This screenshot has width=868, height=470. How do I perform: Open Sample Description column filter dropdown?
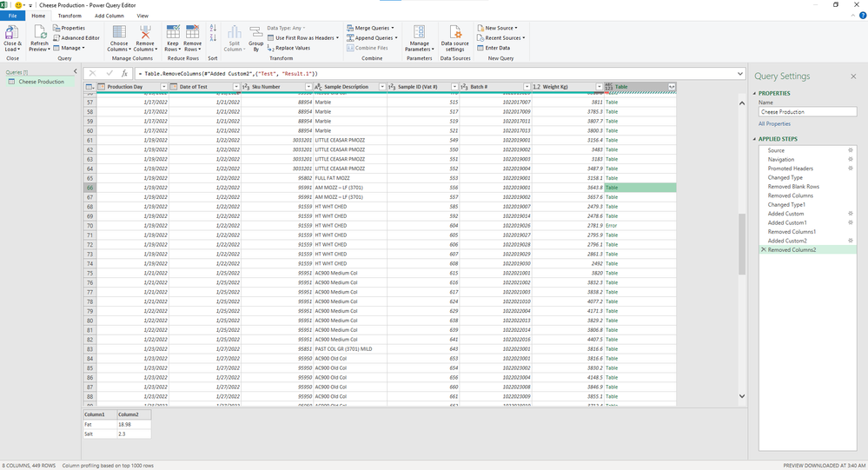[x=381, y=87]
